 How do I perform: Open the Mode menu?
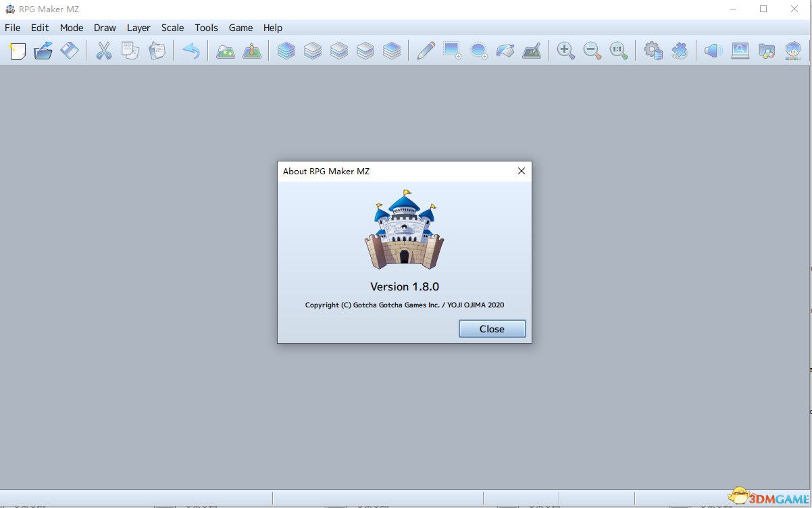pyautogui.click(x=72, y=28)
